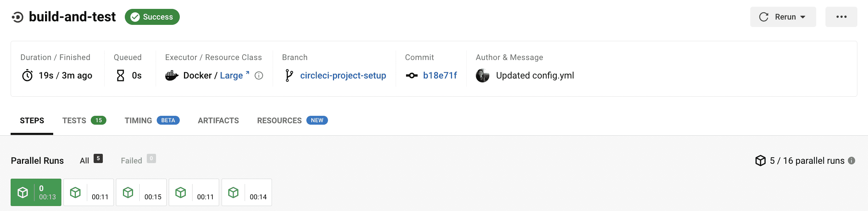This screenshot has height=211, width=868.
Task: Click the Docker executor whale icon
Action: point(172,75)
